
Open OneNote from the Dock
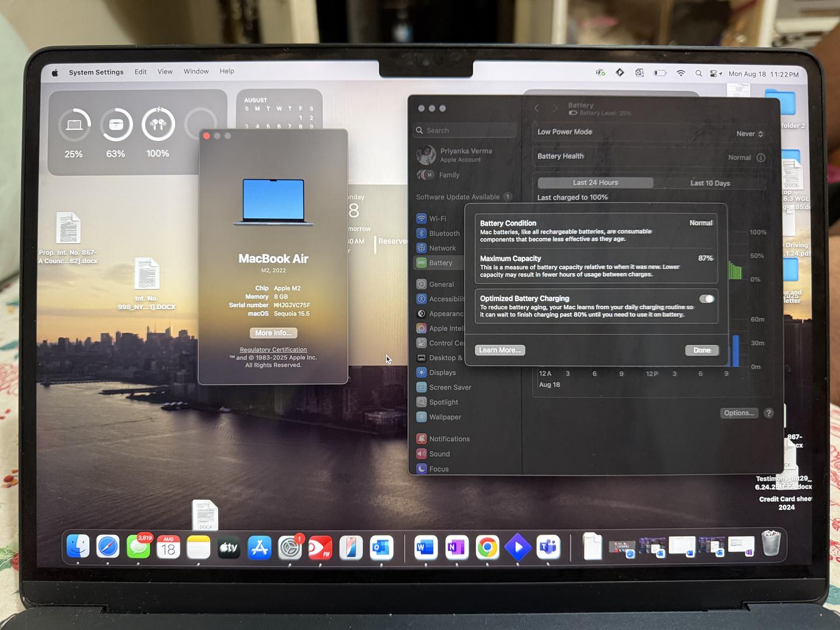pos(457,547)
